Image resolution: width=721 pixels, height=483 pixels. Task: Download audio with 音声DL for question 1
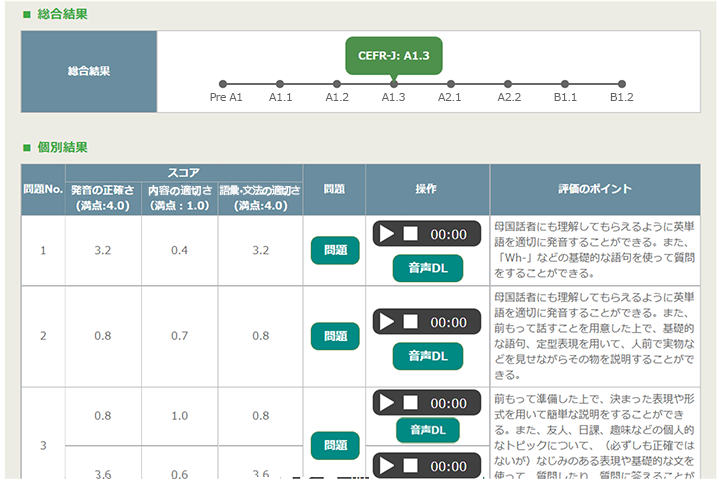(x=428, y=268)
